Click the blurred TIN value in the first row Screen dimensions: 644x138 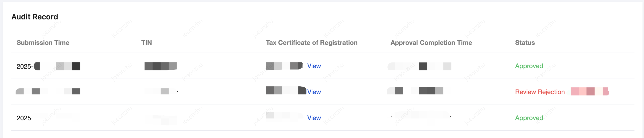tap(161, 66)
